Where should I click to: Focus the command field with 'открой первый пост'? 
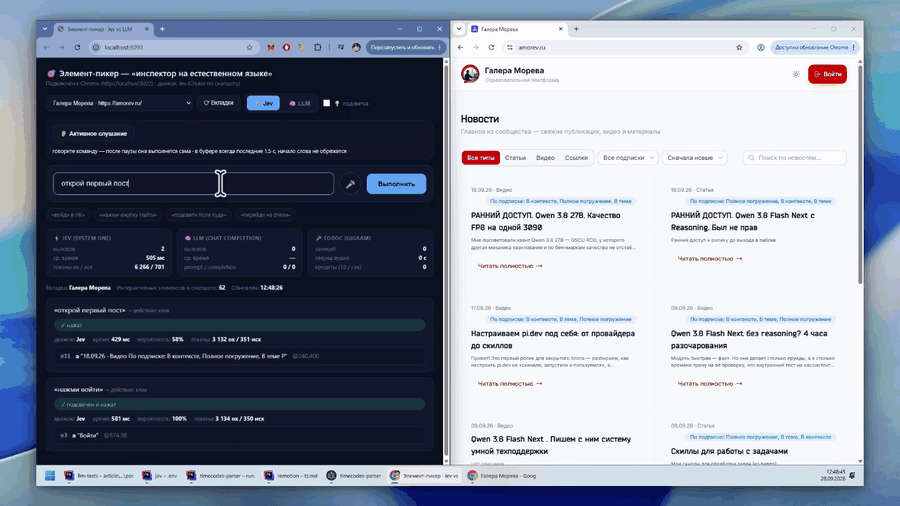pos(193,184)
